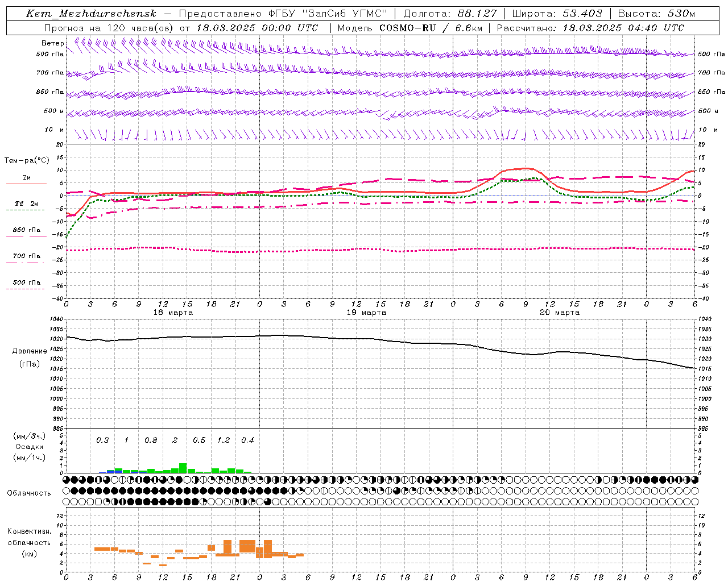This screenshot has height=582, width=728.
Task: Click the '1.2' three-hour precipitation value
Action: (224, 440)
